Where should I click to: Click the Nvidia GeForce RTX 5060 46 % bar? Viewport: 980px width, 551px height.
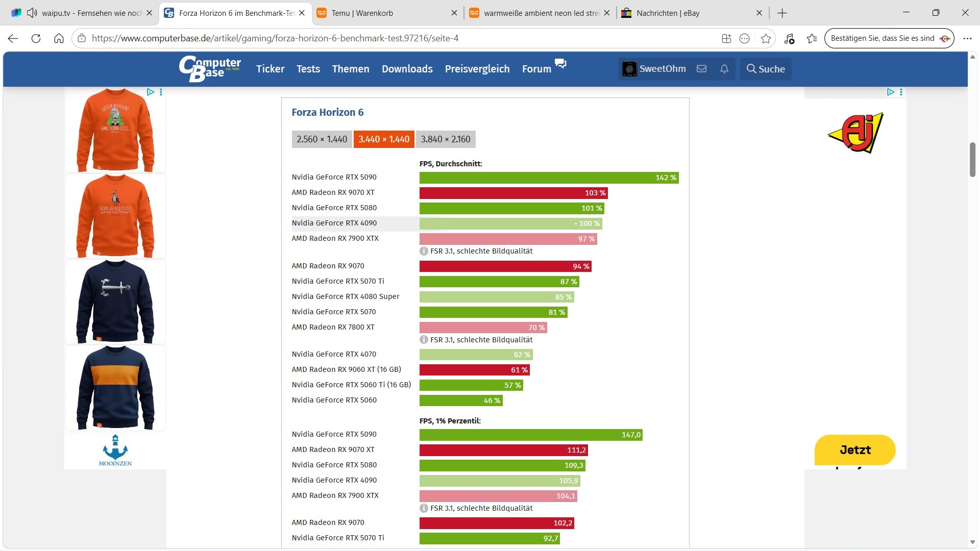coord(461,400)
